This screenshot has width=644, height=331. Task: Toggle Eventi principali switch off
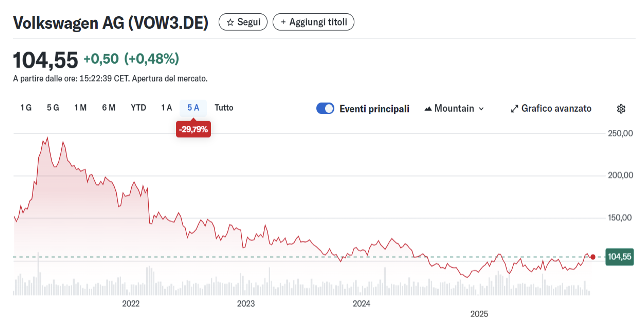(325, 109)
